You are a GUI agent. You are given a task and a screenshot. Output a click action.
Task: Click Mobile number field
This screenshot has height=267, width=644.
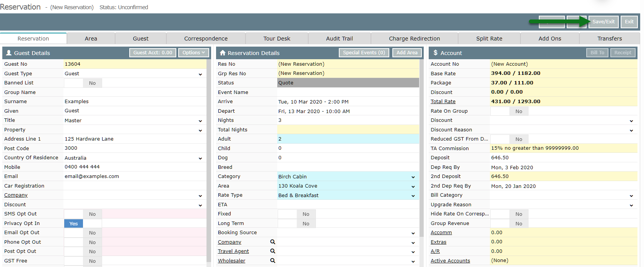coord(135,167)
